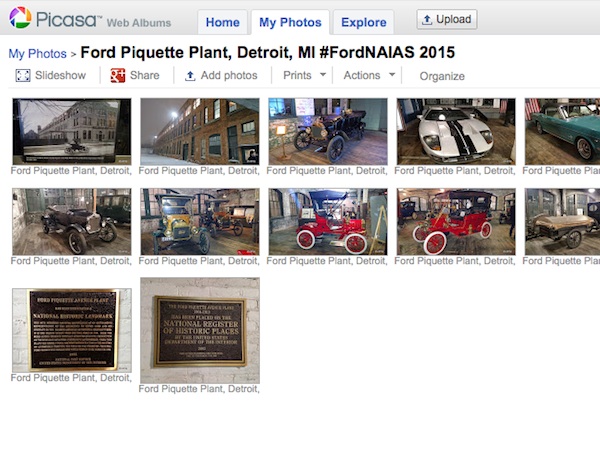This screenshot has height=476, width=600.
Task: Click caption under the historic plant photograph
Action: point(71,171)
